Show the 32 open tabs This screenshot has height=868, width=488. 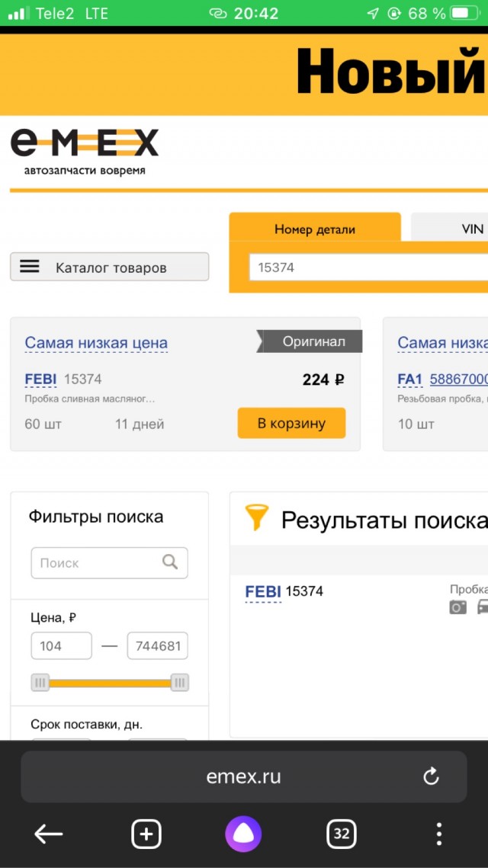tap(341, 834)
